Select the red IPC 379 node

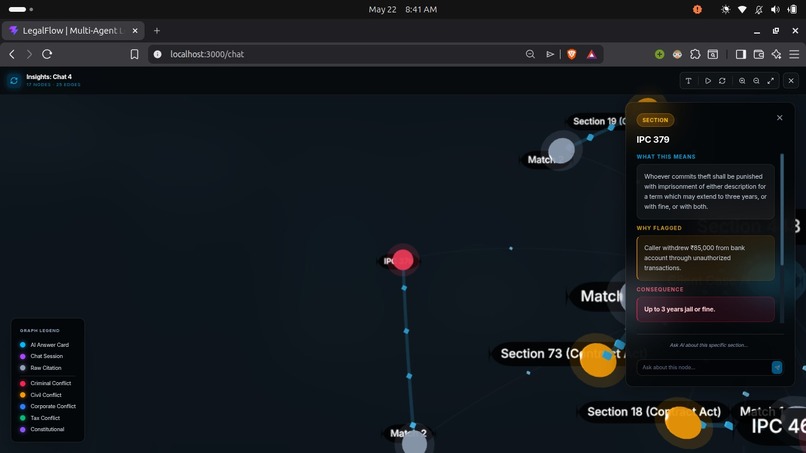point(403,260)
